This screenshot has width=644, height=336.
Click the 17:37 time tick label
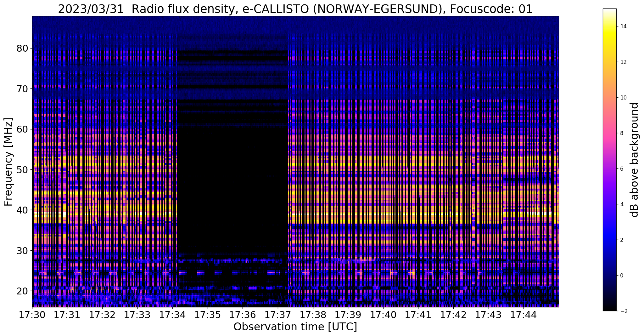tap(278, 315)
